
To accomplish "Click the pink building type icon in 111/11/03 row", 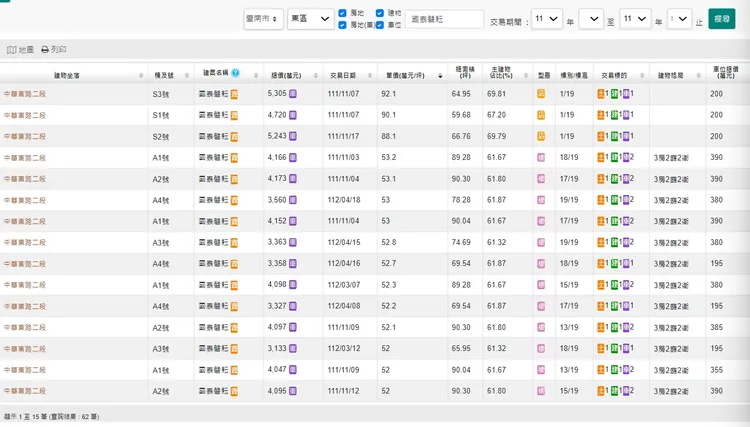I will tap(541, 158).
